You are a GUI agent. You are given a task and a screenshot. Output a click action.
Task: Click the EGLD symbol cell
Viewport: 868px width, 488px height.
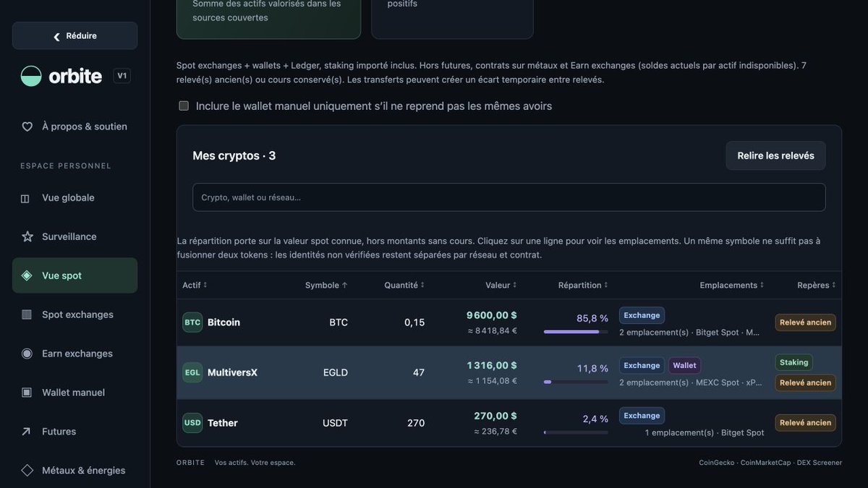(336, 373)
